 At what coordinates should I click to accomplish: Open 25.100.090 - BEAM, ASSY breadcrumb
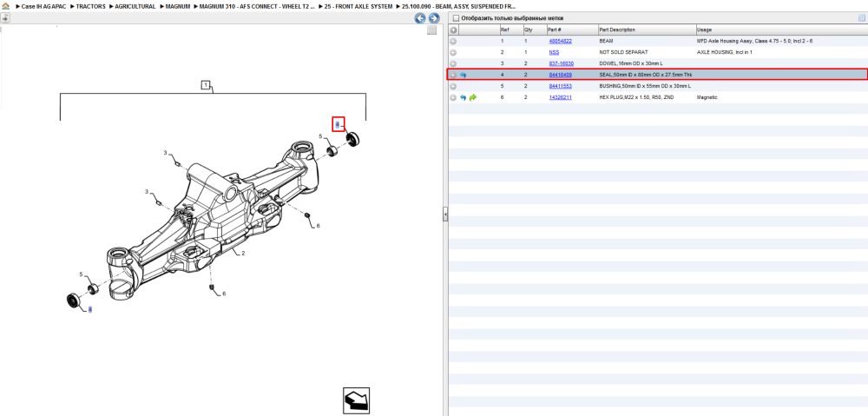pos(459,7)
